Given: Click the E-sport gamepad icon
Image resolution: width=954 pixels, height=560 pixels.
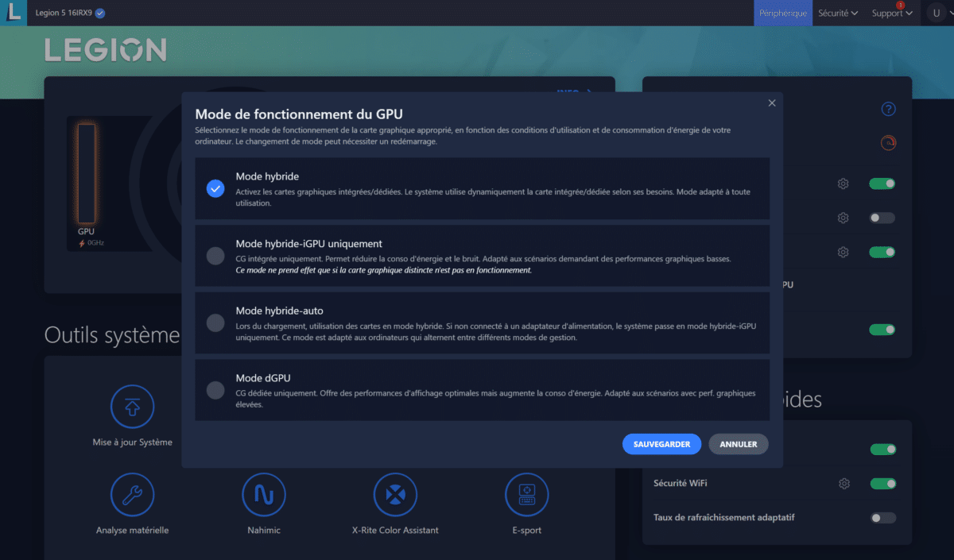Looking at the screenshot, I should (x=527, y=496).
